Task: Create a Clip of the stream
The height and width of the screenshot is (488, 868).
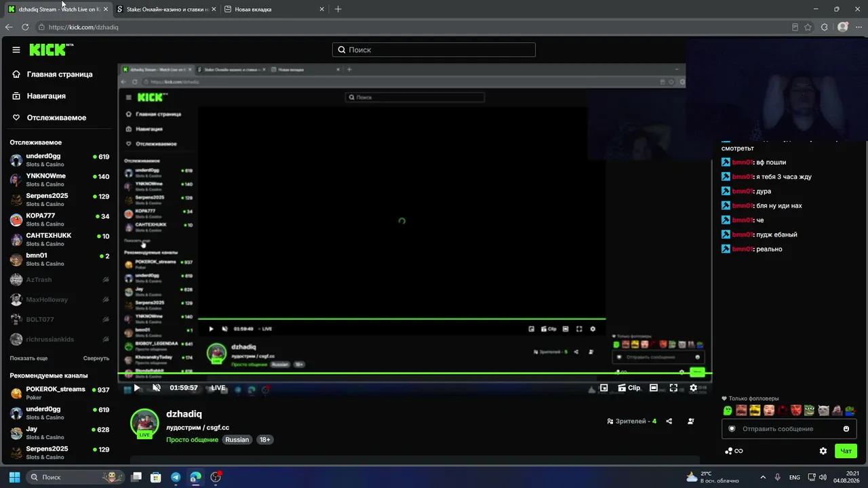Action: pyautogui.click(x=629, y=388)
